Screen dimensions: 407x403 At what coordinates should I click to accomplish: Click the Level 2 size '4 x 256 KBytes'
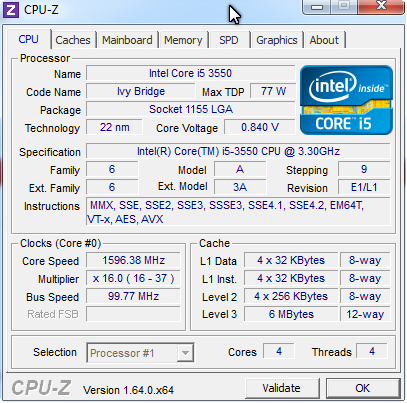(291, 296)
